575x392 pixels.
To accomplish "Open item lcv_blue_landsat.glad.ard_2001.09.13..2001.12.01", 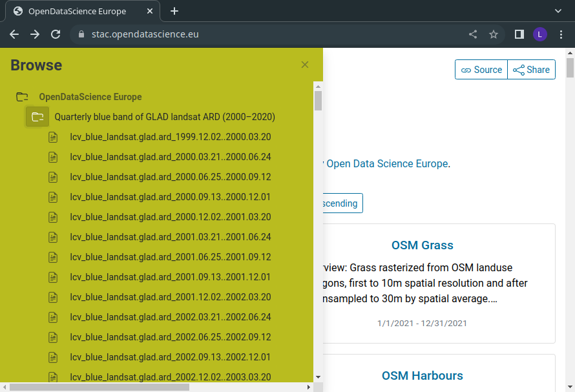I will coord(170,277).
